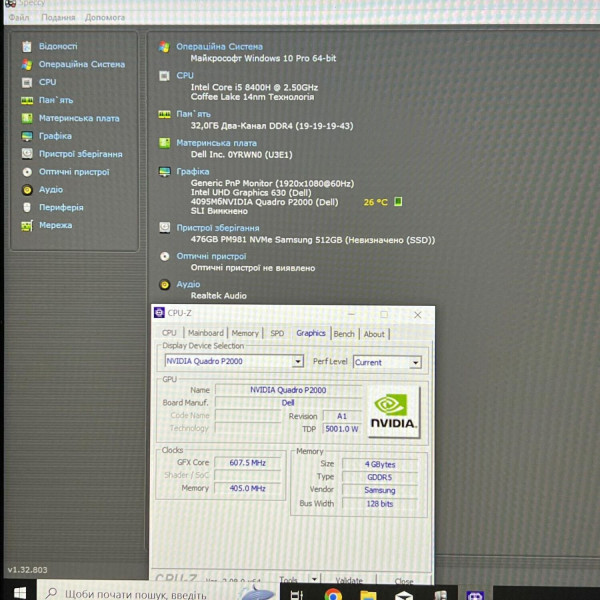Click motherboard icon in summary pane
The height and width of the screenshot is (600, 600).
(x=164, y=143)
